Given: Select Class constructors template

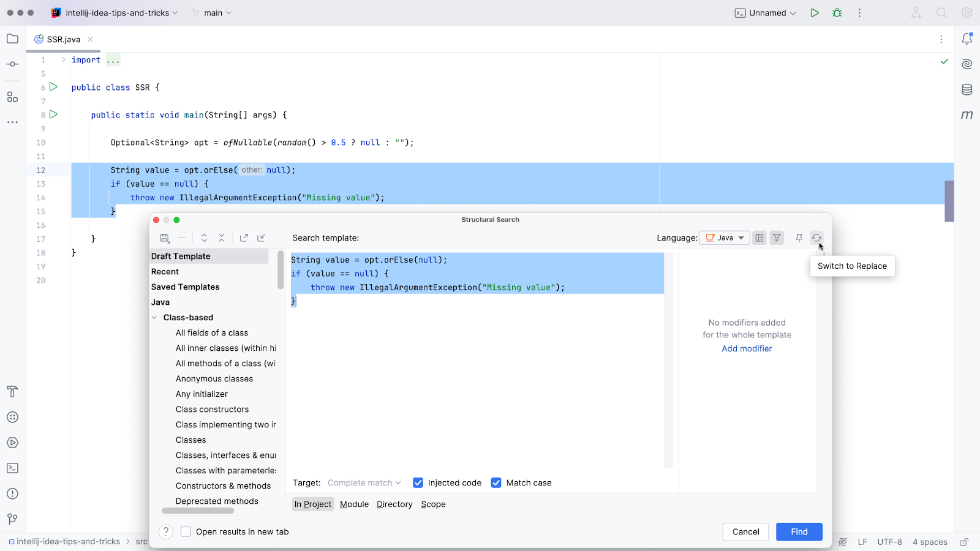Looking at the screenshot, I should click(212, 410).
